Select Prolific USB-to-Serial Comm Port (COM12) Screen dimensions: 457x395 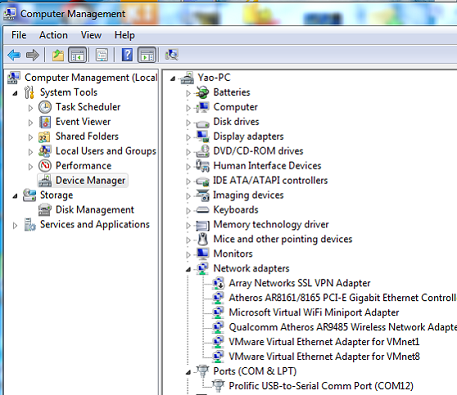click(x=321, y=386)
